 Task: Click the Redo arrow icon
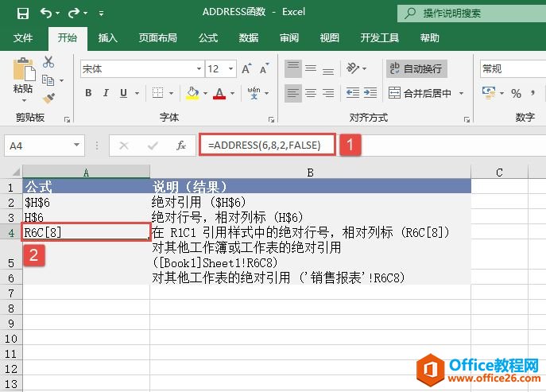point(73,13)
